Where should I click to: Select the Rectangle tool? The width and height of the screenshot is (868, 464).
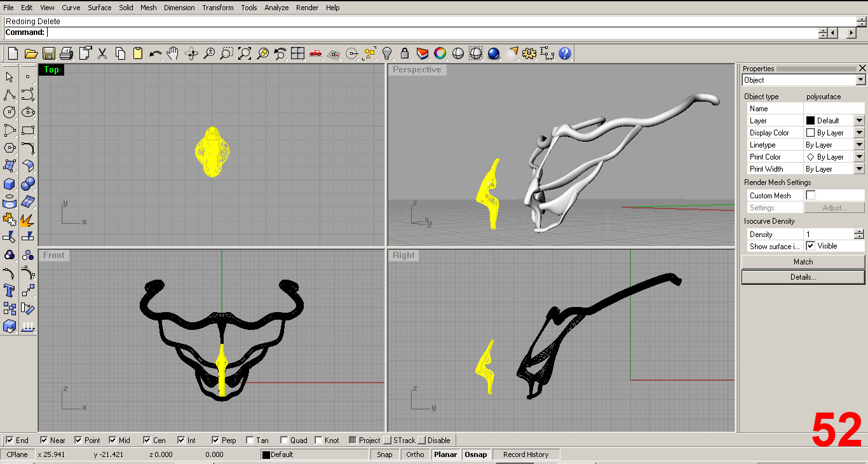click(27, 130)
